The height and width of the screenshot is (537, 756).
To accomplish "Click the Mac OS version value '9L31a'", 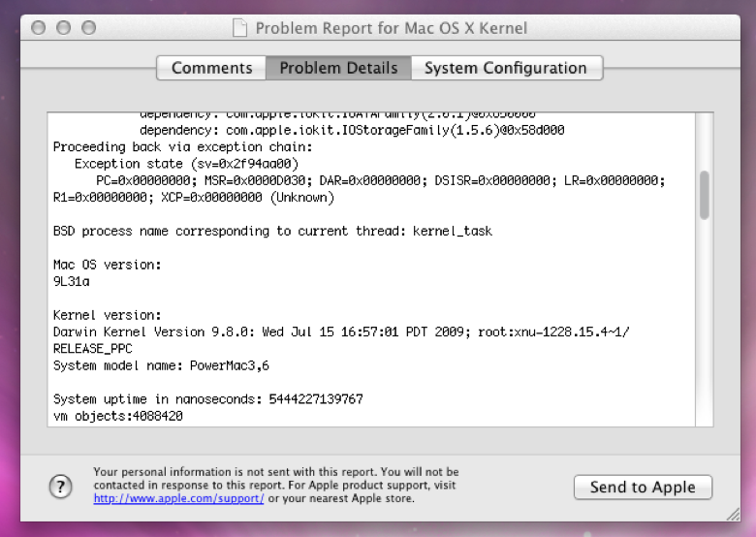I will click(x=72, y=281).
